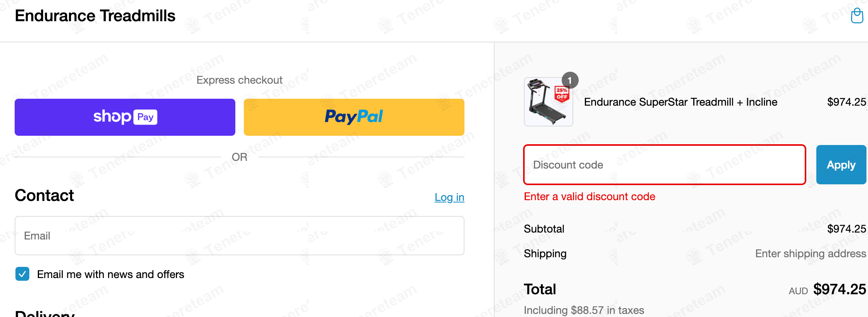868x317 pixels.
Task: Select the Endurance SuperStar Treadmill product name
Action: (681, 102)
